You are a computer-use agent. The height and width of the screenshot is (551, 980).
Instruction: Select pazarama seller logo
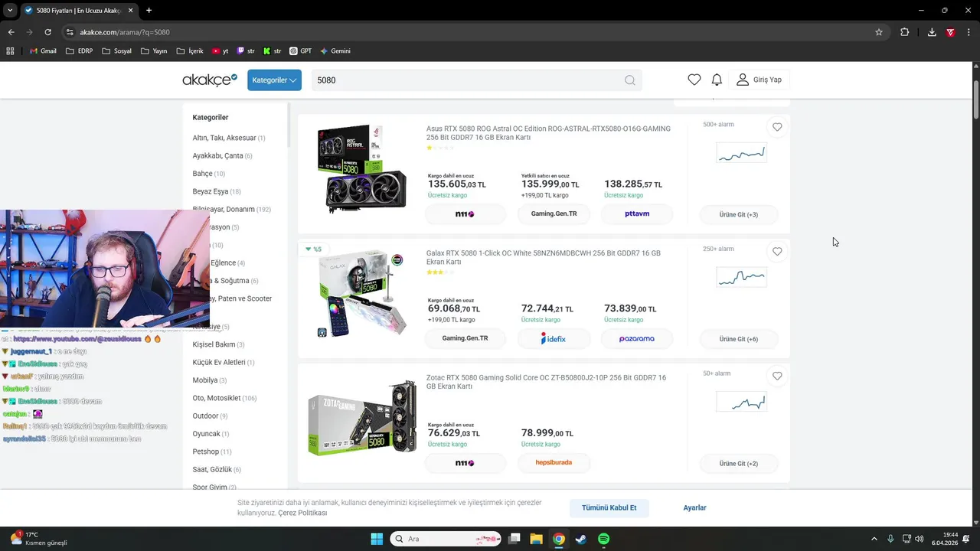[x=637, y=338]
